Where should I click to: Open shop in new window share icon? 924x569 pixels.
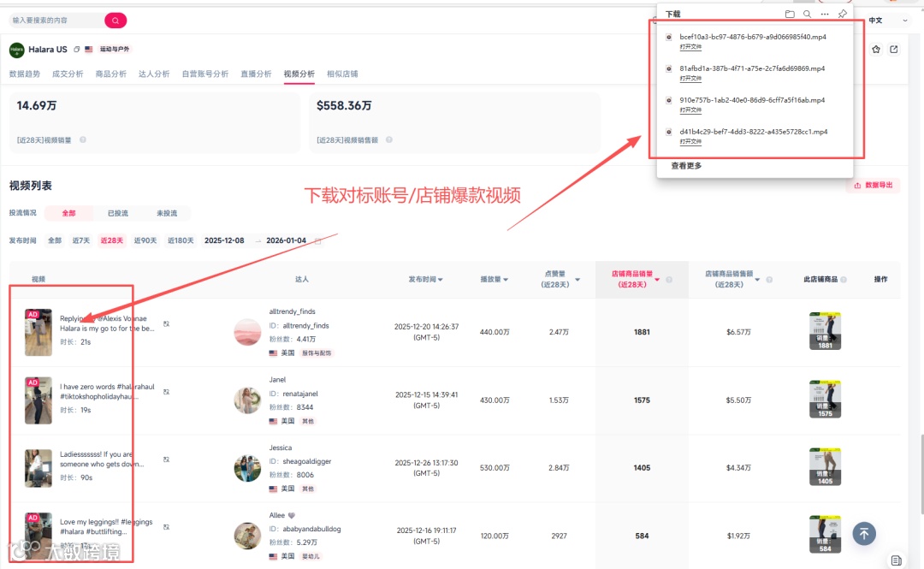click(894, 50)
